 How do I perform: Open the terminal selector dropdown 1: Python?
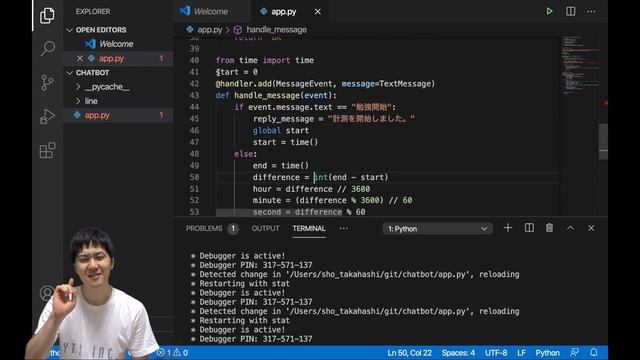(x=438, y=229)
